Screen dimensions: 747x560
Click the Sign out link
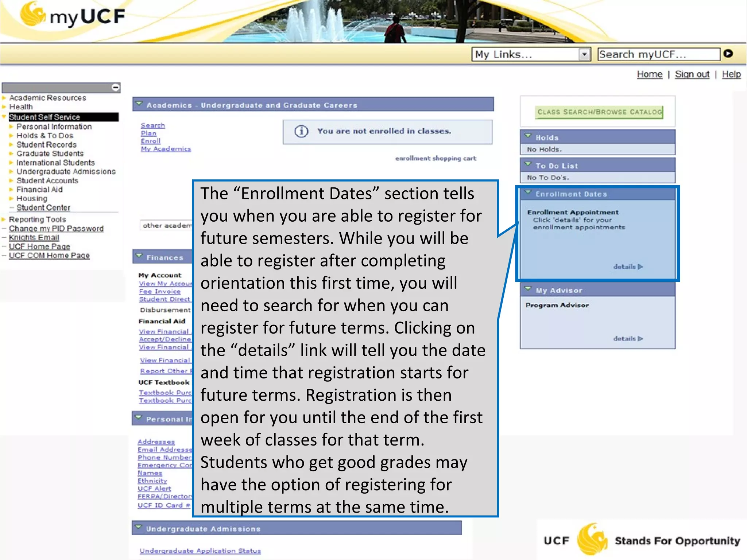click(x=692, y=74)
